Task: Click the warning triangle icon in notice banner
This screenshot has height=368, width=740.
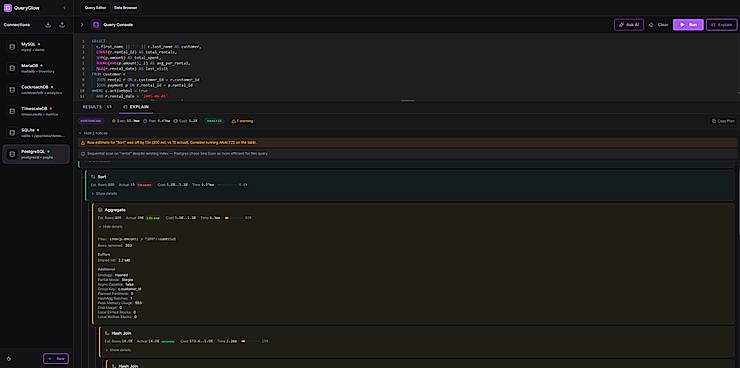Action: [83, 142]
